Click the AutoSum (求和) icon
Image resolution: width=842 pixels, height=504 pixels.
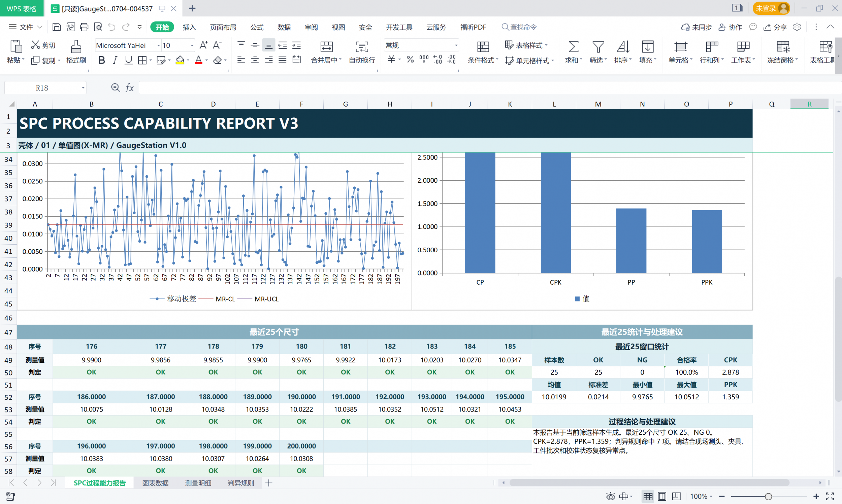coord(574,46)
